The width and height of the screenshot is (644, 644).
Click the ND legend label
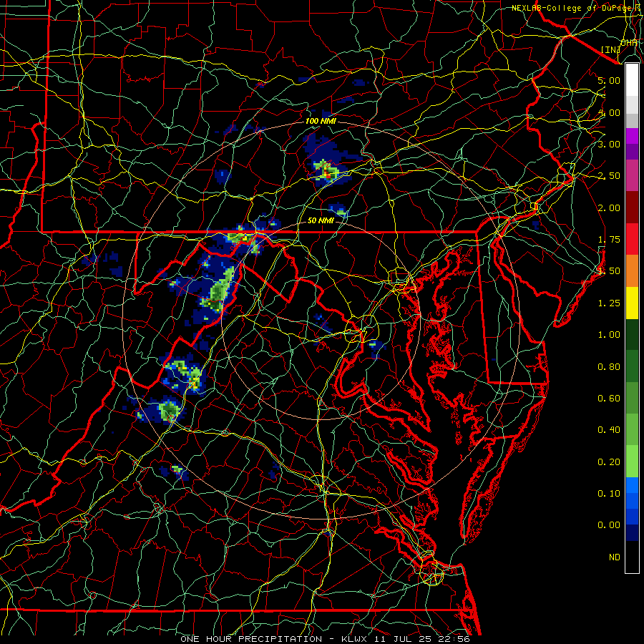pyautogui.click(x=615, y=557)
